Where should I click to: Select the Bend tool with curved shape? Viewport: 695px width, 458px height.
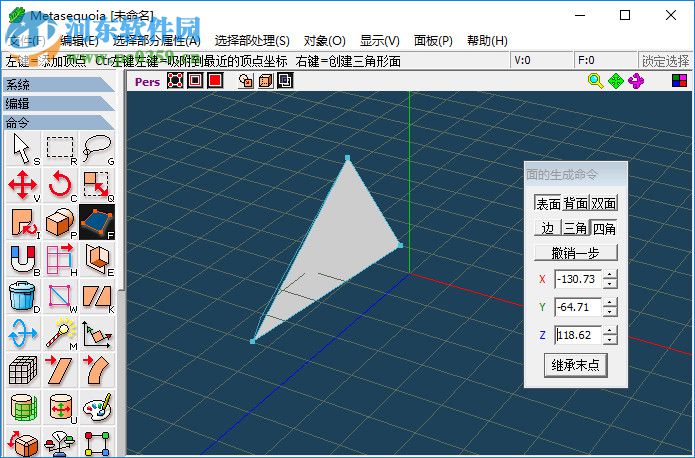point(97,370)
